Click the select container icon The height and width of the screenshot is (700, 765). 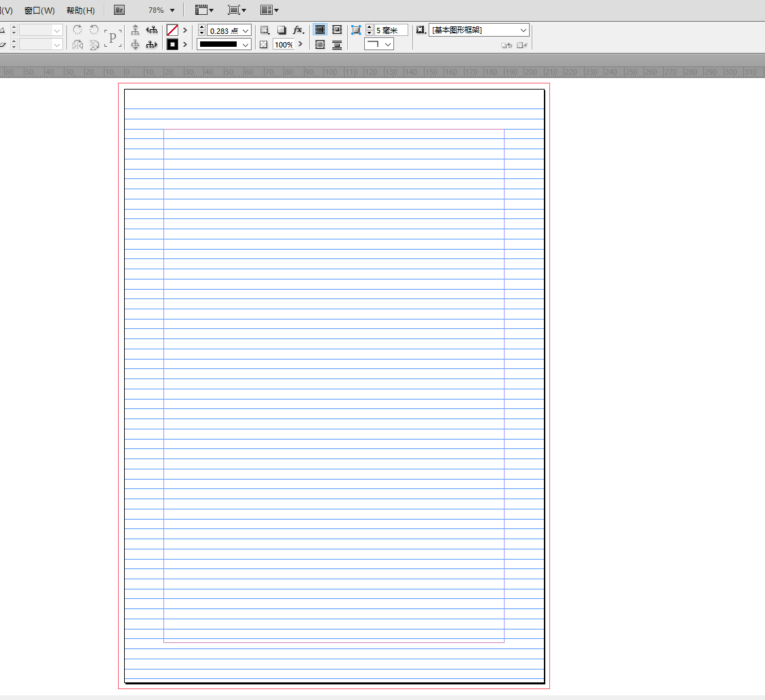click(x=135, y=31)
